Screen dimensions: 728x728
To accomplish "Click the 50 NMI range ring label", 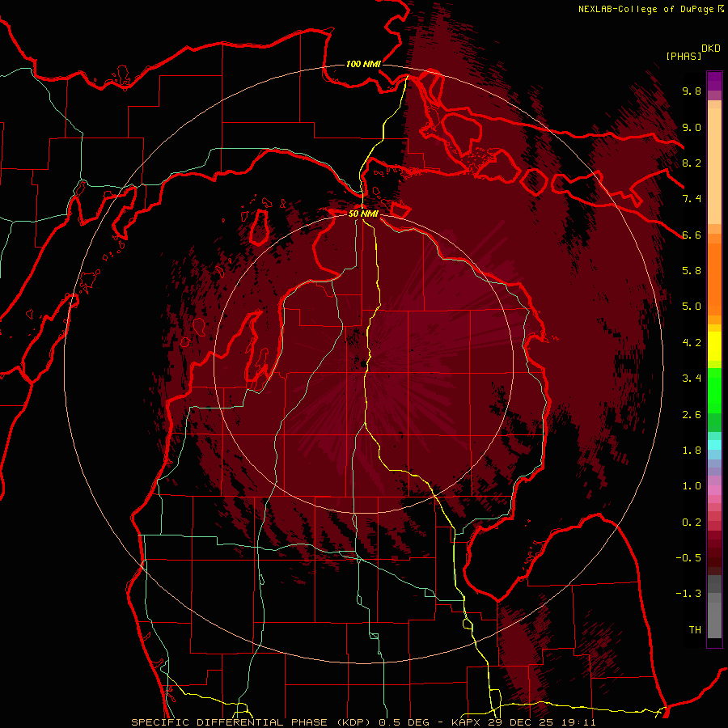I will (x=363, y=214).
